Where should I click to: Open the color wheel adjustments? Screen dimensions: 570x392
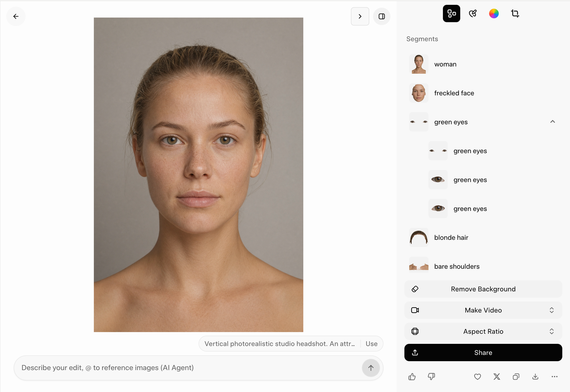(x=494, y=13)
